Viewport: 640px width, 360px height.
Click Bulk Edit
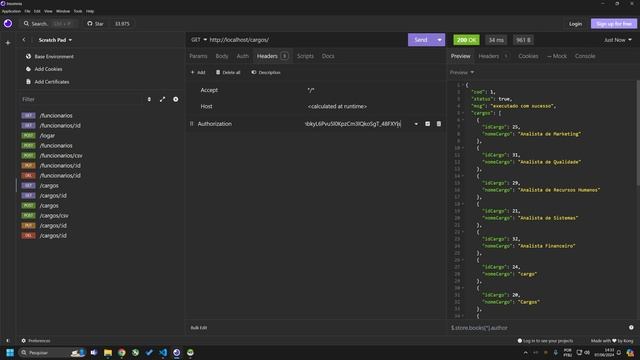click(x=199, y=327)
